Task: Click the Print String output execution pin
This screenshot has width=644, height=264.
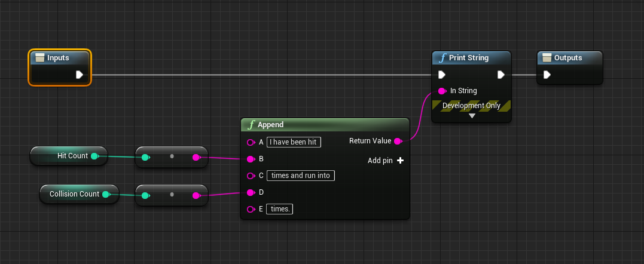Action: pos(501,75)
